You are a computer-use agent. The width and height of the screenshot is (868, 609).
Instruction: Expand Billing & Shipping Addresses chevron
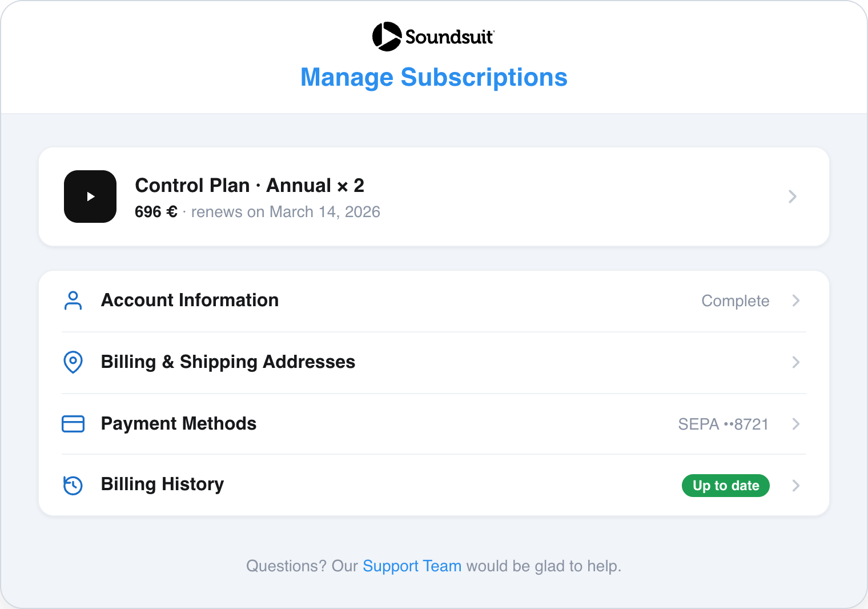click(796, 362)
